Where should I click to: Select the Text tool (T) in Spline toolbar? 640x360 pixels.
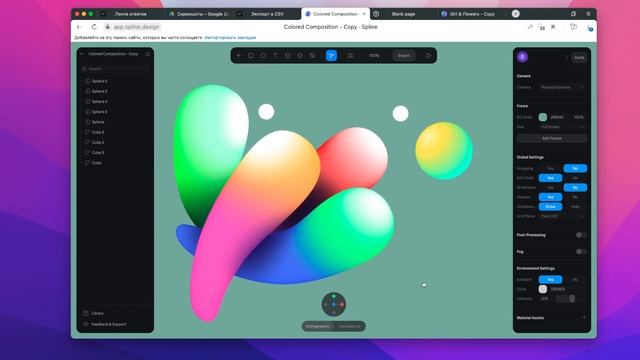coord(275,56)
